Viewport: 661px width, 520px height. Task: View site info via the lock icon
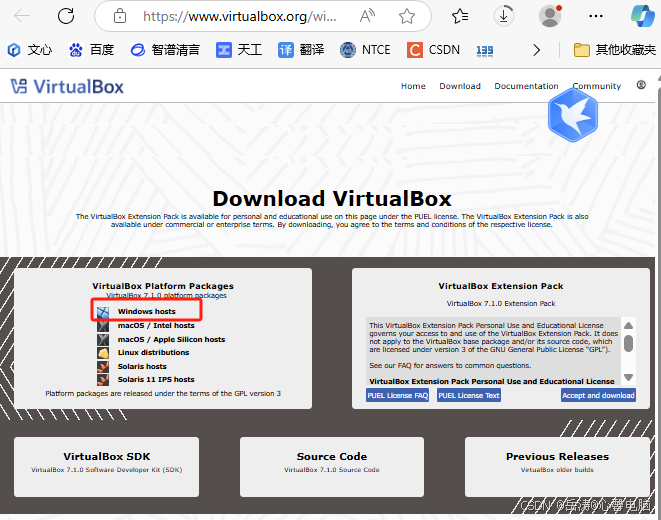tap(120, 16)
